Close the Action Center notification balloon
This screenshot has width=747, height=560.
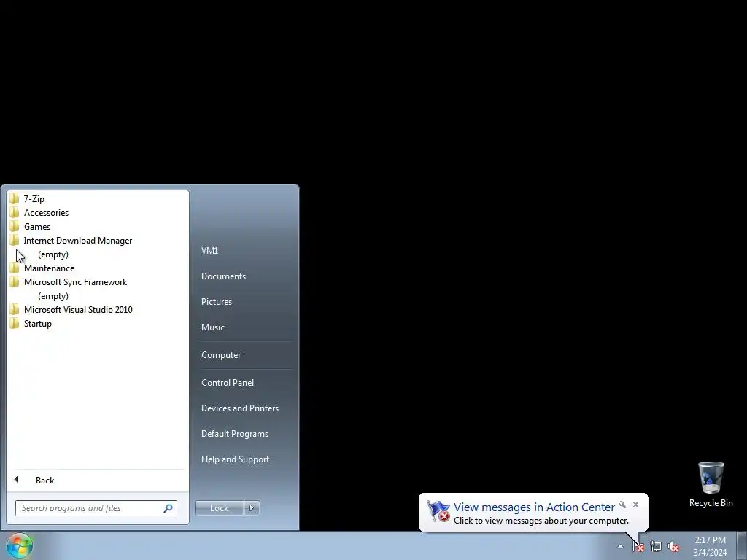[x=635, y=505]
